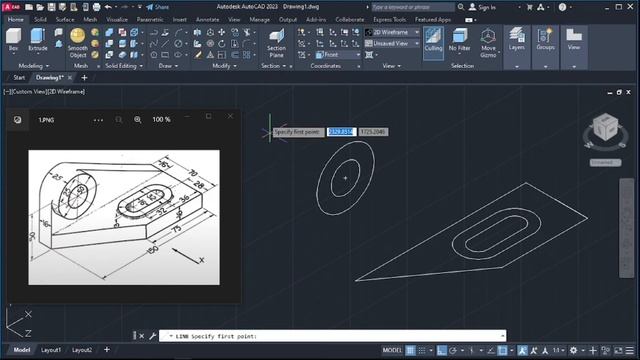Toggle isolate objects icon in status bar
640x360 pixels.
606,350
